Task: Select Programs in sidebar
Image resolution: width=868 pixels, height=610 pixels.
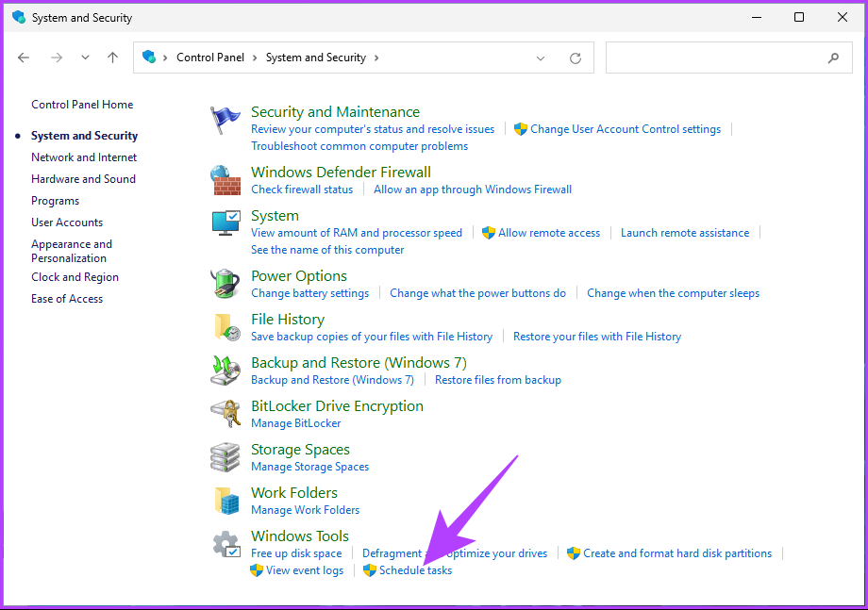Action: (56, 201)
